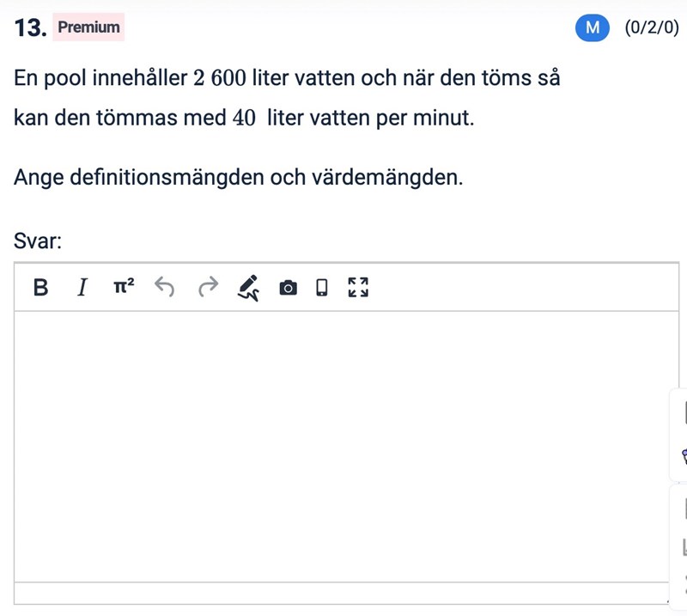
Task: Click the (0/2/0) points indicator
Action: 652,27
